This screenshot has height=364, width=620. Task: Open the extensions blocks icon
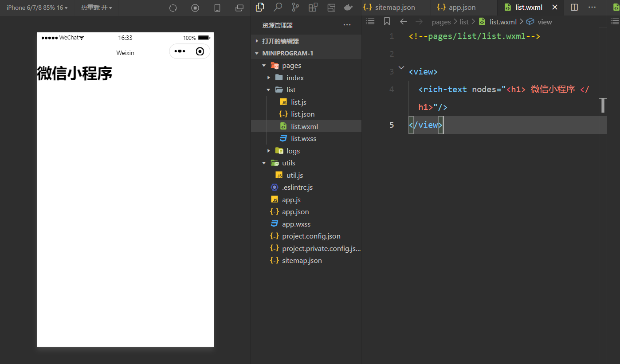pos(313,7)
